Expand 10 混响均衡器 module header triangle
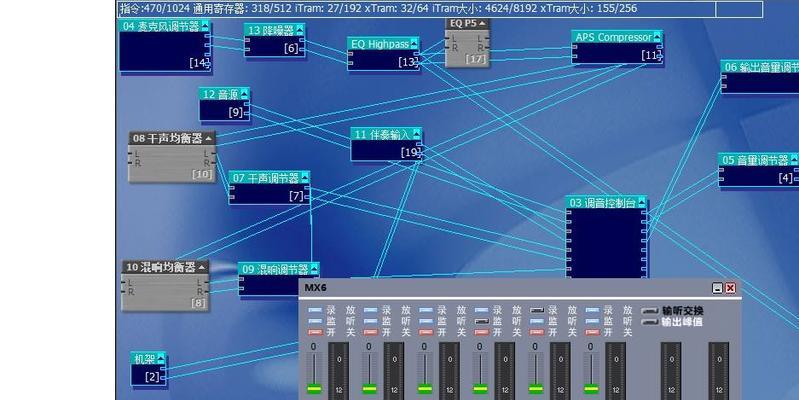Image resolution: width=799 pixels, height=400 pixels. click(202, 267)
